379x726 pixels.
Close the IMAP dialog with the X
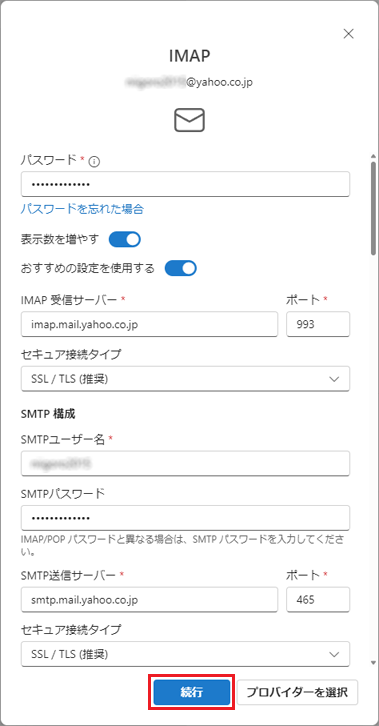click(348, 34)
